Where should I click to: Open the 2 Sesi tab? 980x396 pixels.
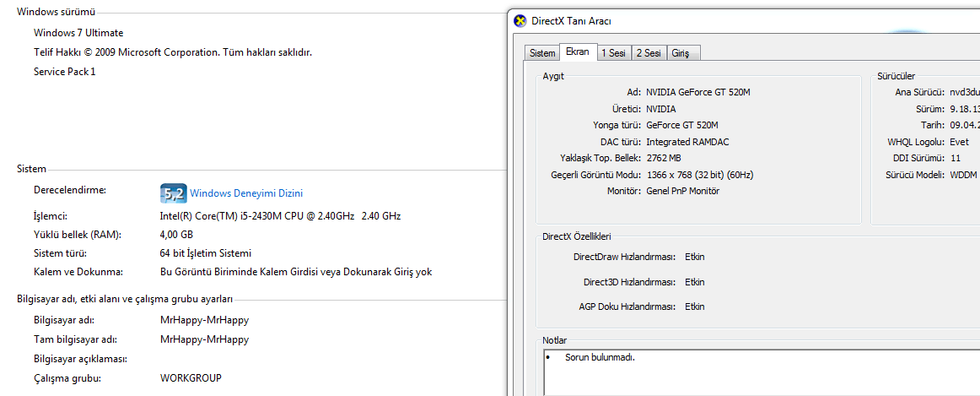pos(649,53)
